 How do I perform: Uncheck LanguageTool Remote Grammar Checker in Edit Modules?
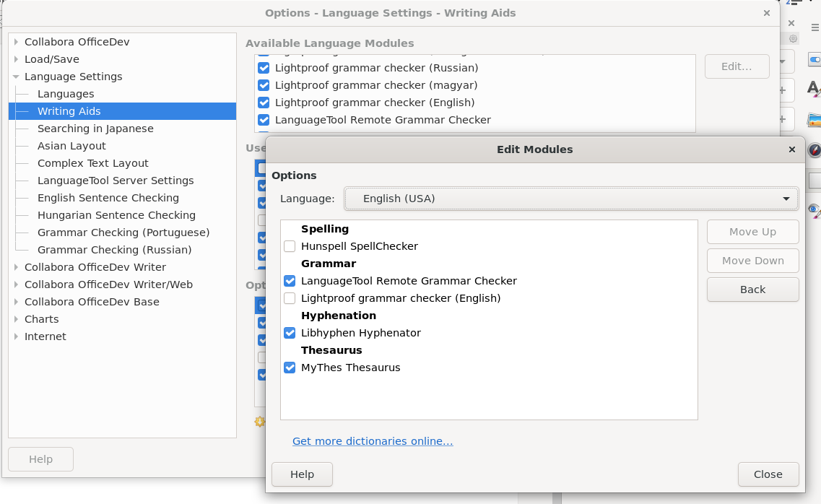pyautogui.click(x=290, y=281)
